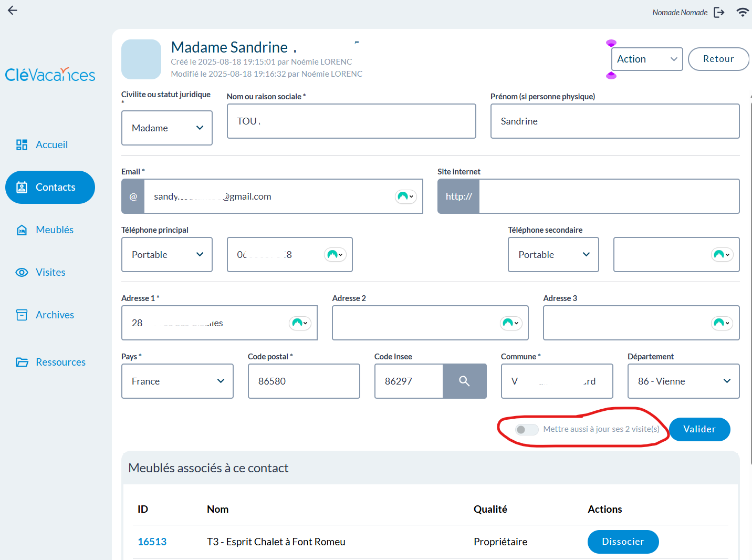
Task: Click Dissocier for meublé 16513
Action: pyautogui.click(x=622, y=542)
